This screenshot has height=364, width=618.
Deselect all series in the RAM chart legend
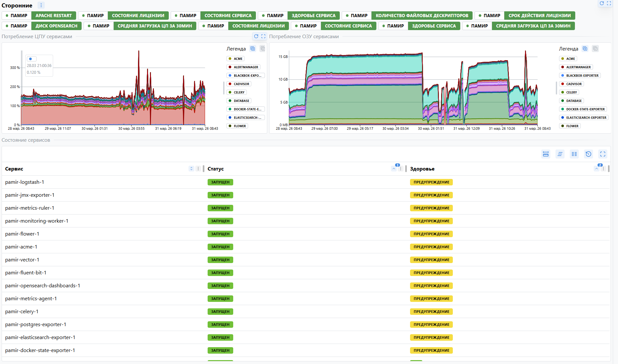click(x=585, y=49)
